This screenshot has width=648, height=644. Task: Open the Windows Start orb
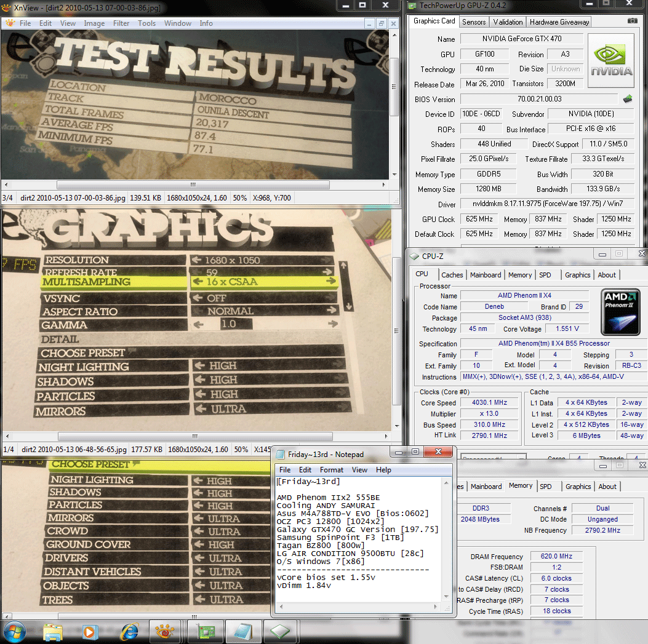pos(14,632)
